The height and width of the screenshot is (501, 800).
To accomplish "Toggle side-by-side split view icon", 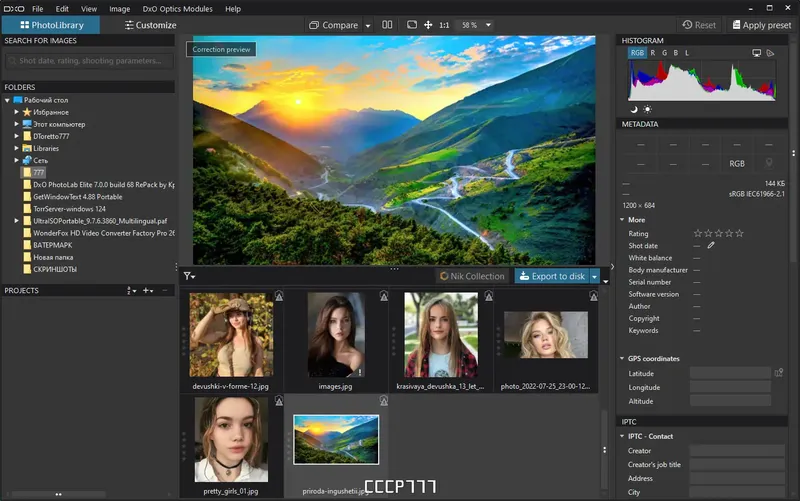I will [387, 24].
